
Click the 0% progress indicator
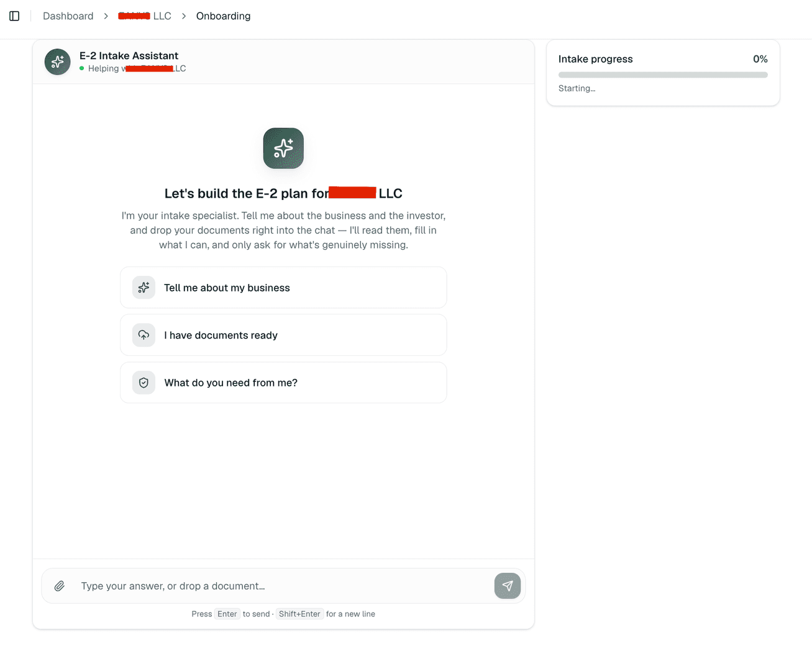pyautogui.click(x=760, y=59)
